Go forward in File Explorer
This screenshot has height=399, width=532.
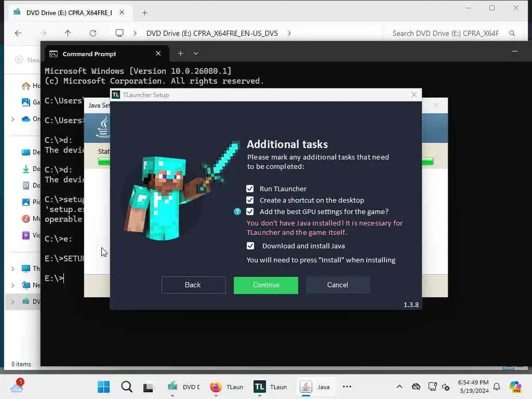coord(43,33)
